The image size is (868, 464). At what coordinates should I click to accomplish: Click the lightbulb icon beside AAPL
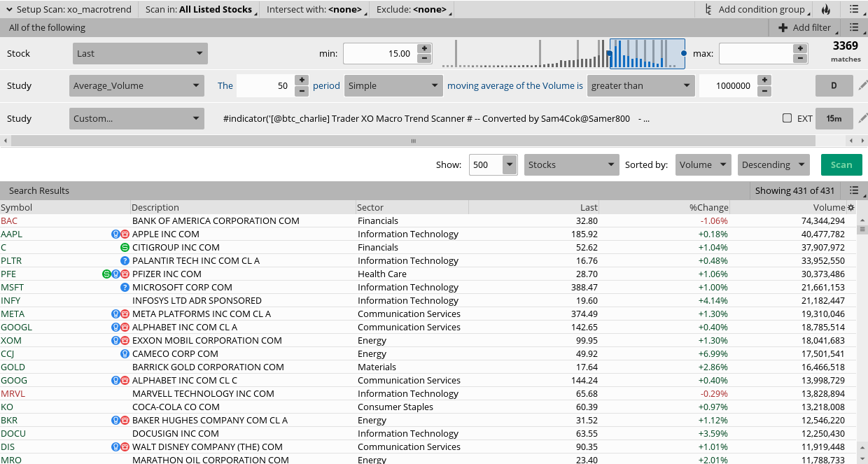pos(115,234)
